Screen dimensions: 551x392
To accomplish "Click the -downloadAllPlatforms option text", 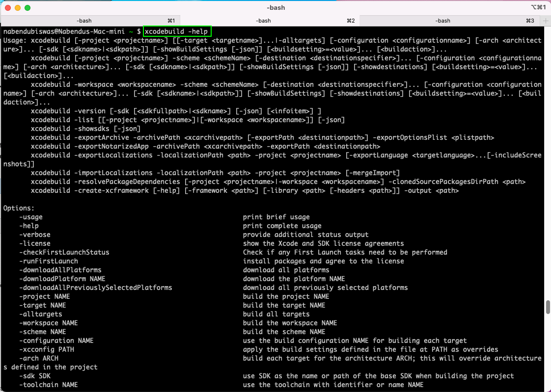I will pyautogui.click(x=60, y=270).
